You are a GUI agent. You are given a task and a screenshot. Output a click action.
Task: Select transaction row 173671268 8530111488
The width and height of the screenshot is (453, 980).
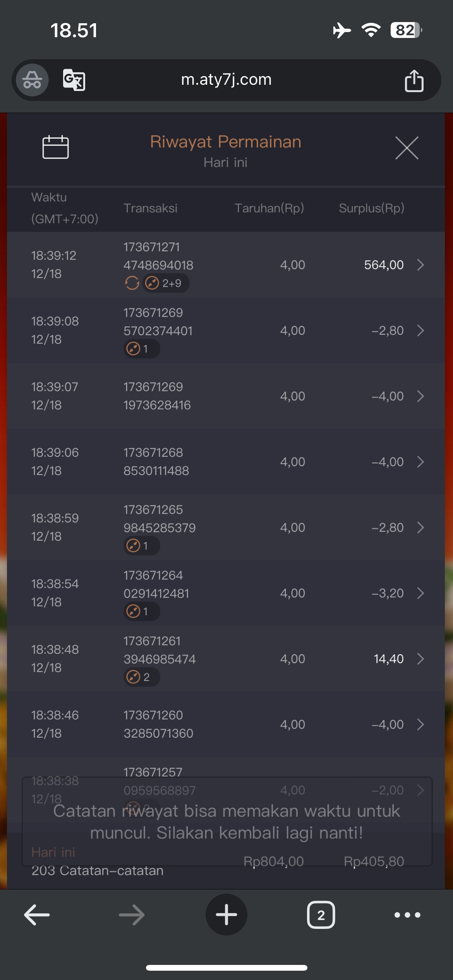156,461
